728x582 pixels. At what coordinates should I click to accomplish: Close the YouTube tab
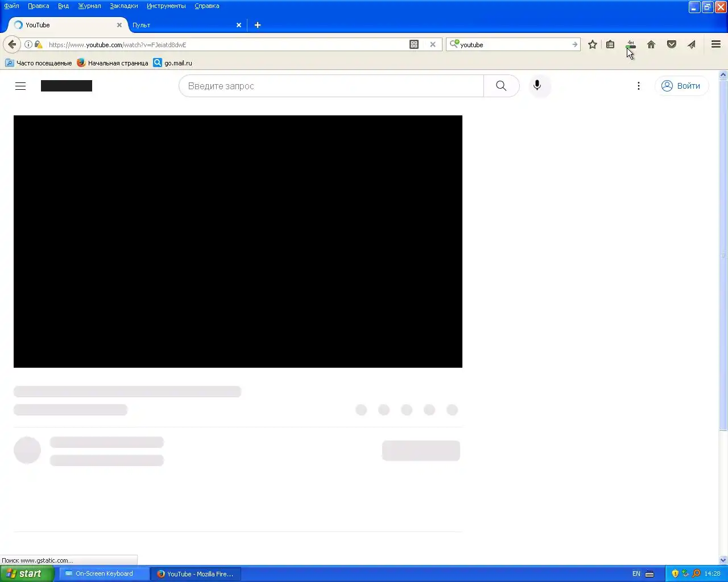[119, 25]
